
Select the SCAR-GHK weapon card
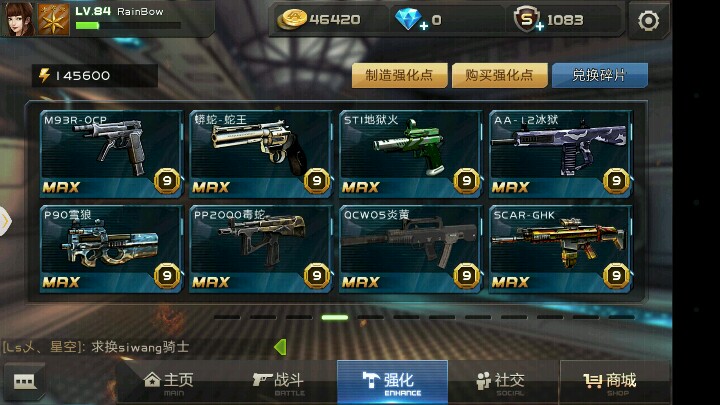tap(561, 248)
